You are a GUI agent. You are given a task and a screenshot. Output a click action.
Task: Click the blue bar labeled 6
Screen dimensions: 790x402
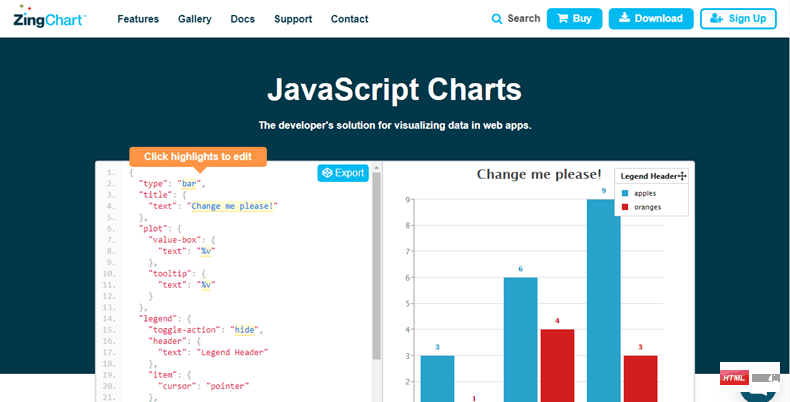(520, 340)
